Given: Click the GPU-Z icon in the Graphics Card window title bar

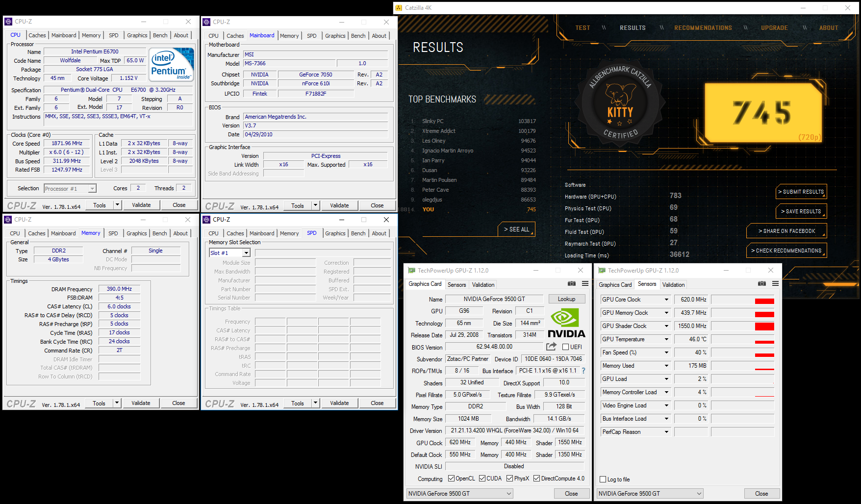Looking at the screenshot, I should [x=411, y=271].
